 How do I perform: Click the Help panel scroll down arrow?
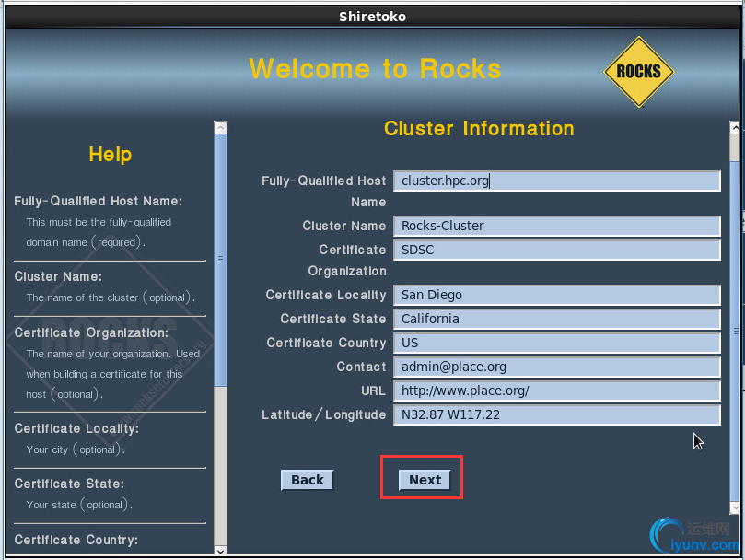(220, 551)
